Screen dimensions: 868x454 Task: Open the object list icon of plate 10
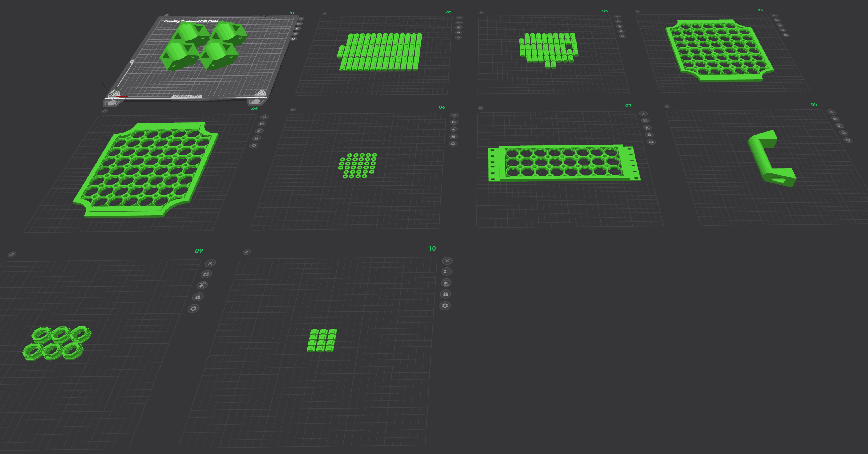[446, 272]
